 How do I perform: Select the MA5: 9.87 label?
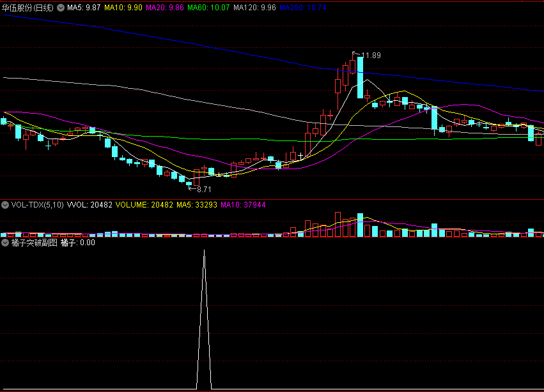point(84,8)
